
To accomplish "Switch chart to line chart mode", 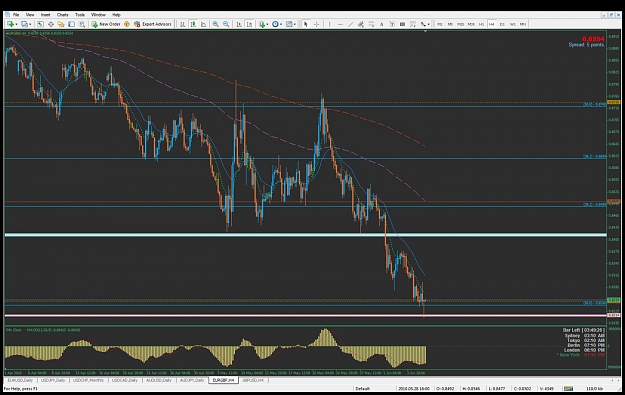I will (x=203, y=24).
